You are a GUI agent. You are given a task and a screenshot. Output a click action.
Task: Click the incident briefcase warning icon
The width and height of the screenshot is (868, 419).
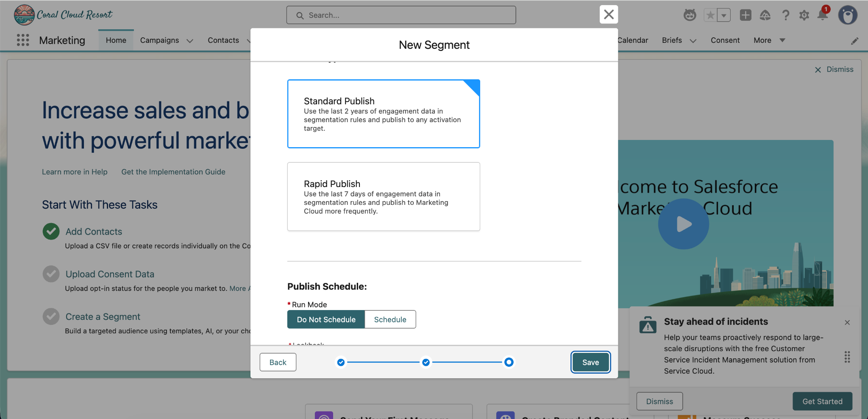click(648, 325)
